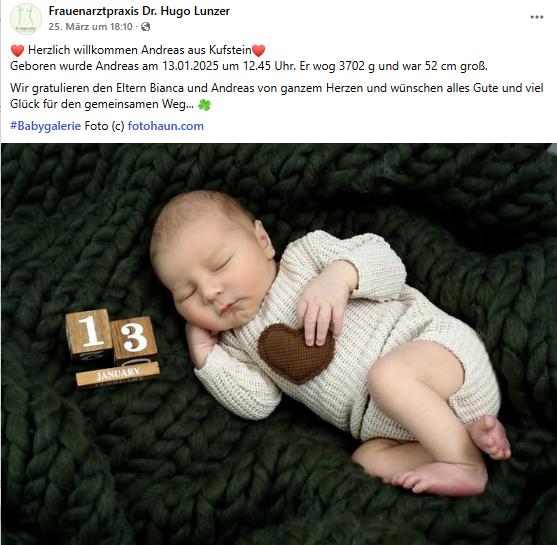Click the red heart emoji before Herzlich
557x545 pixels.
(x=17, y=50)
